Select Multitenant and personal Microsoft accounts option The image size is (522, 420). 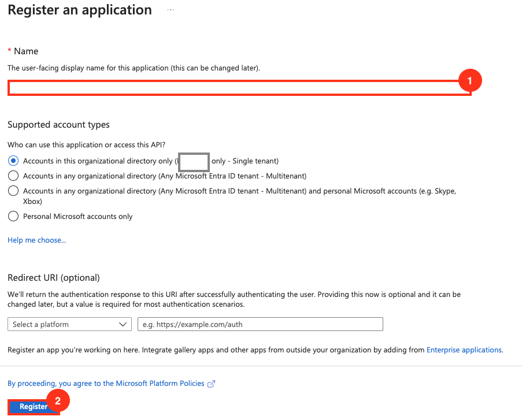pyautogui.click(x=13, y=191)
